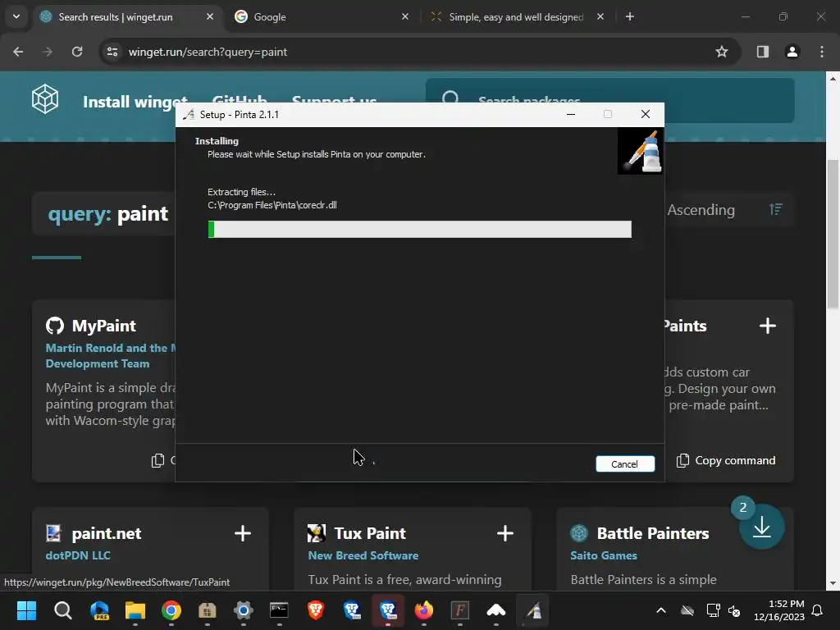Viewport: 840px width, 630px height.
Task: Open the notifications bell
Action: [x=818, y=610]
